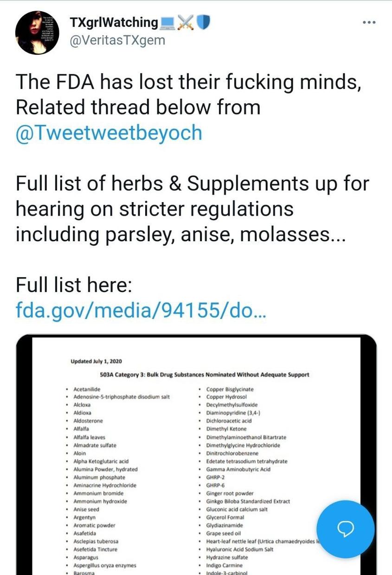Click 'Ginger root powder' in the list
The height and width of the screenshot is (575, 392).
click(x=230, y=493)
